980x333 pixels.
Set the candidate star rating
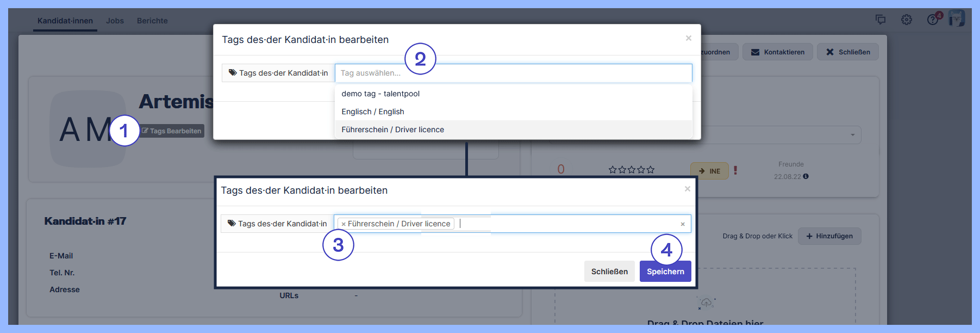coord(632,170)
